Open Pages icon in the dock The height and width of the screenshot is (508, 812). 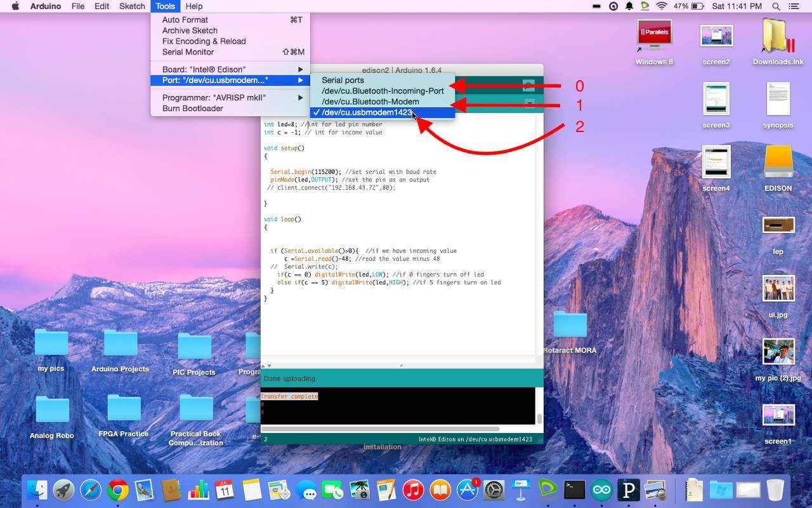click(x=386, y=490)
